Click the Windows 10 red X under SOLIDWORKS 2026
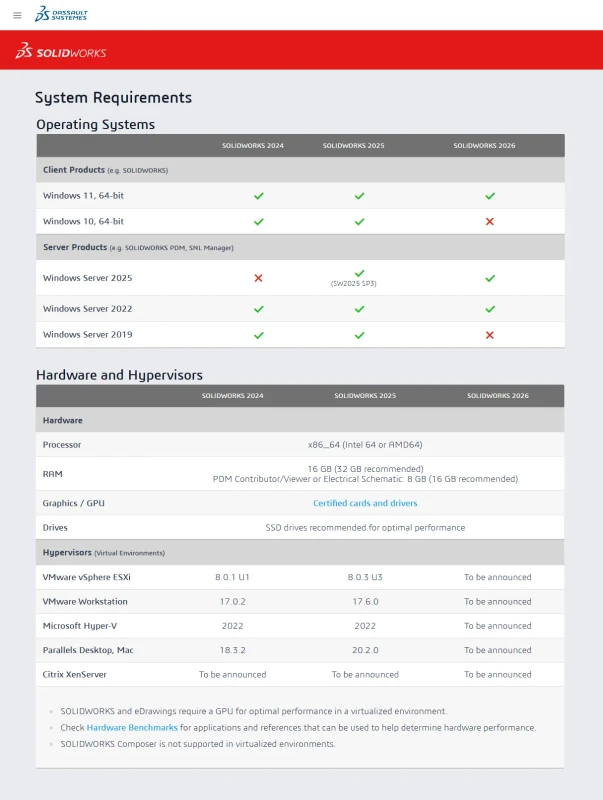The height and width of the screenshot is (800, 603). pyautogui.click(x=490, y=222)
